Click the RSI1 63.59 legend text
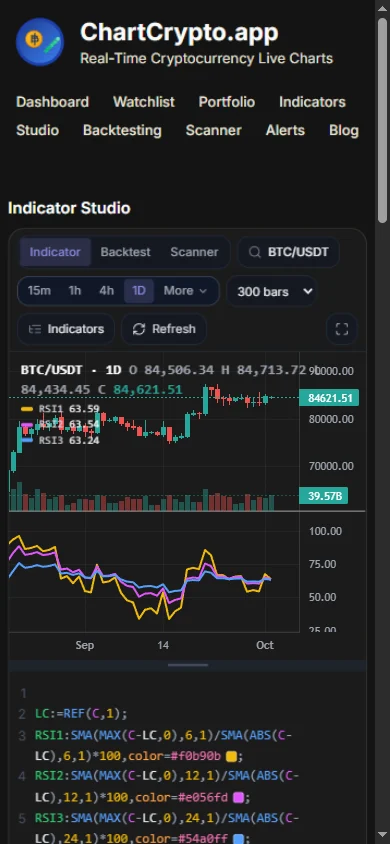The height and width of the screenshot is (844, 390). (69, 409)
